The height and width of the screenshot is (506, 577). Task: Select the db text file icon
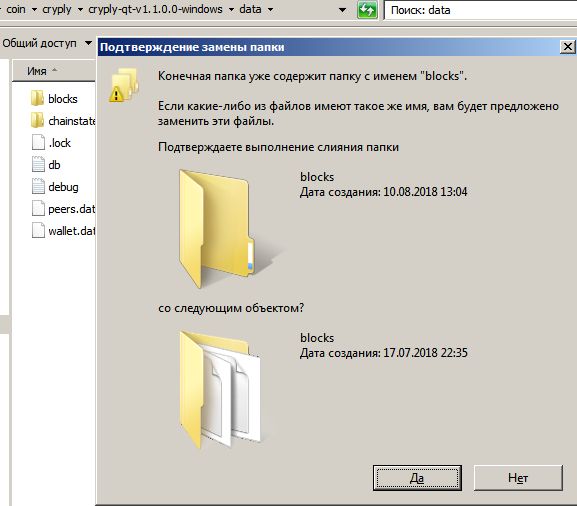click(38, 164)
